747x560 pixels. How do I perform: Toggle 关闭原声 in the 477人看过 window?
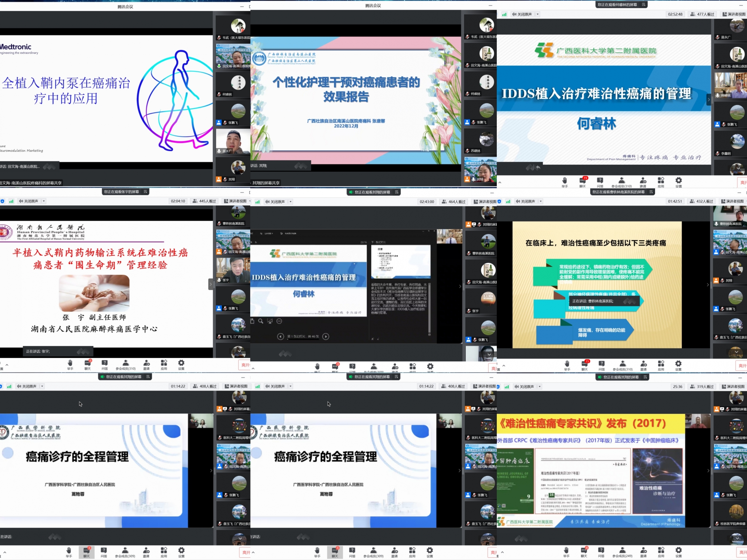(x=522, y=14)
